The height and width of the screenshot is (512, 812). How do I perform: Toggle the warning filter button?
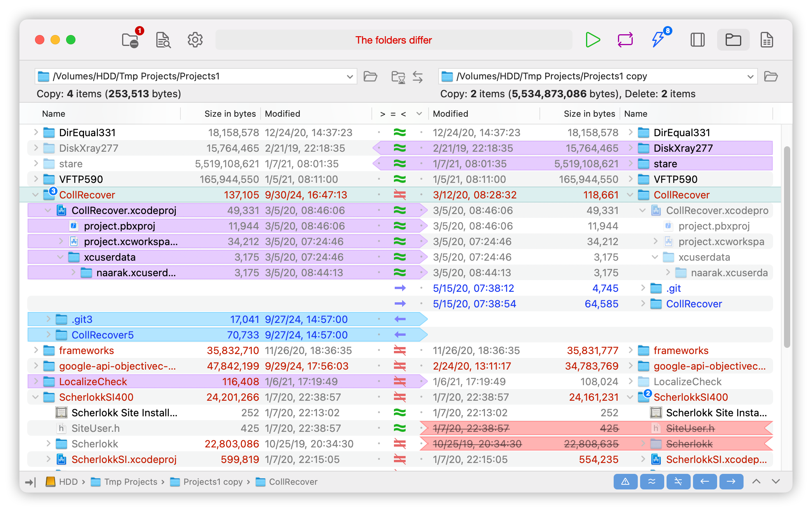click(625, 482)
